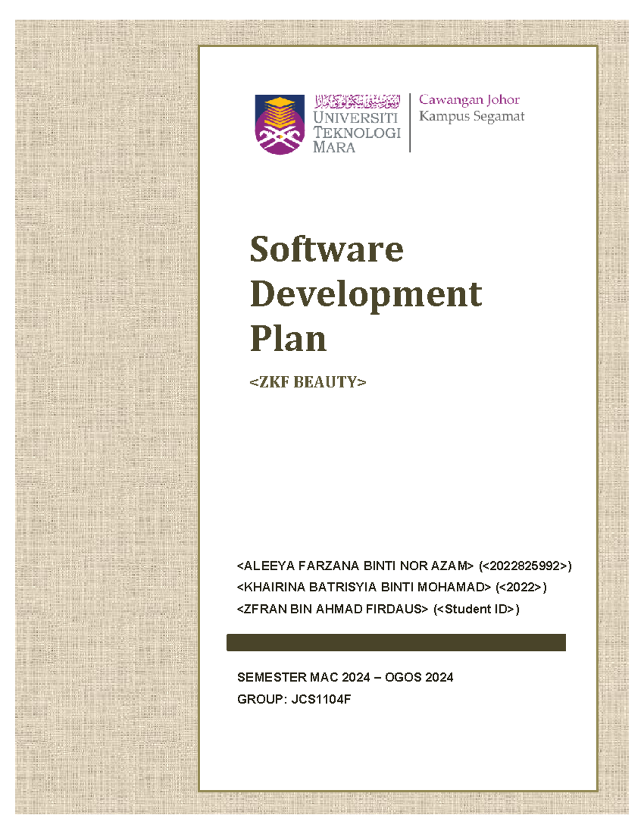Click the <ZKF BEAUTY> subtitle
Image resolution: width=644 pixels, height=834 pixels.
click(308, 382)
